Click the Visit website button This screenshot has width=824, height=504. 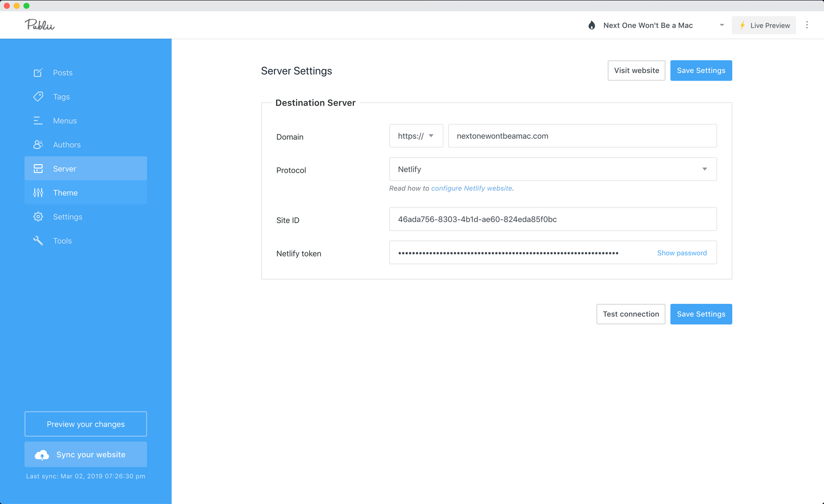tap(637, 70)
